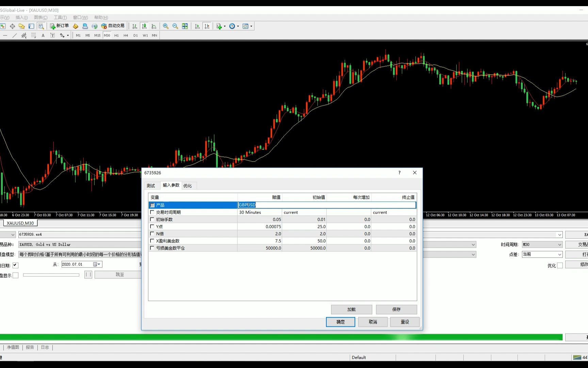588x368 pixels.
Task: Switch timeframe to M15
Action: [x=97, y=35]
